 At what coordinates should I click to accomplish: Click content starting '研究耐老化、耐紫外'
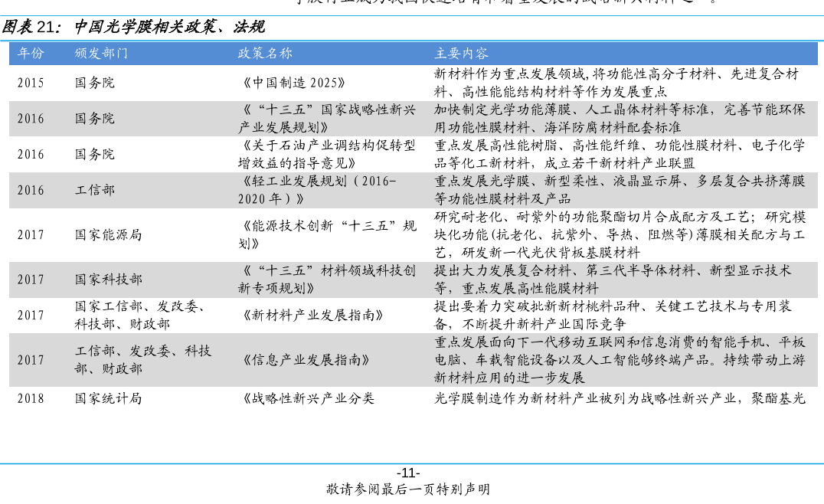[x=620, y=234]
